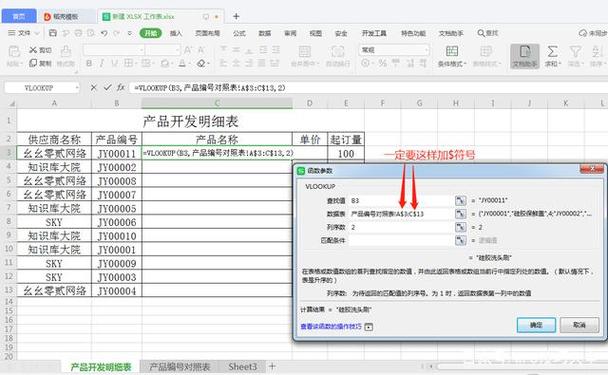608x375 pixels.
Task: Click the wrap text (自动换行) icon
Action: pyautogui.click(x=338, y=52)
